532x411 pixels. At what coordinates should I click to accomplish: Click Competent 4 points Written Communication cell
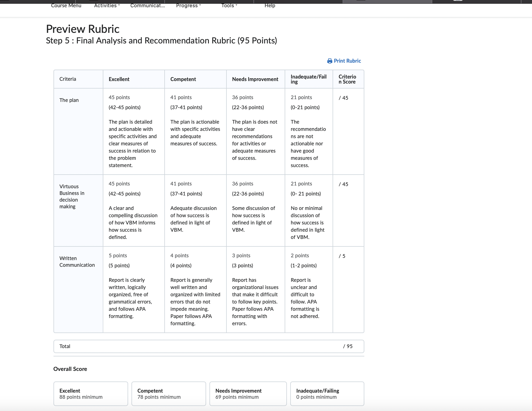tap(196, 290)
